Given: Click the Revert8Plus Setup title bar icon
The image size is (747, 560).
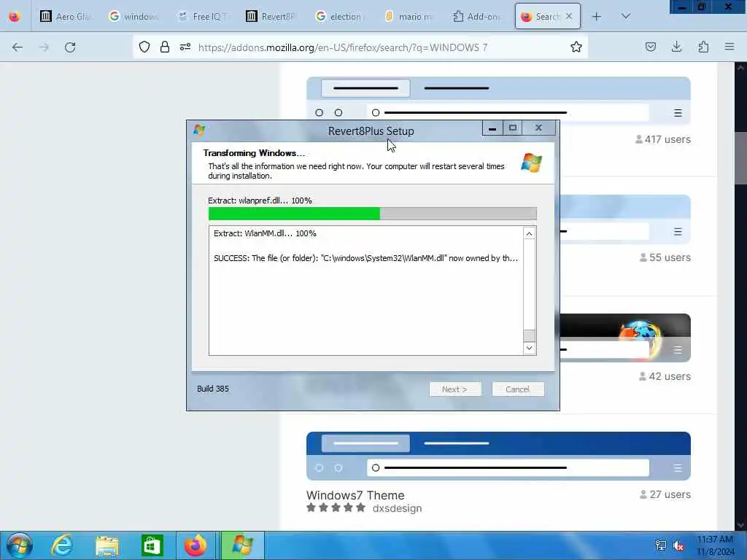Looking at the screenshot, I should 199,130.
